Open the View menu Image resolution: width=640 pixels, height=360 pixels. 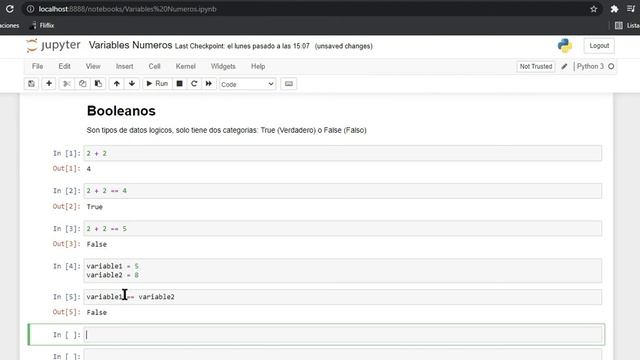coord(93,66)
